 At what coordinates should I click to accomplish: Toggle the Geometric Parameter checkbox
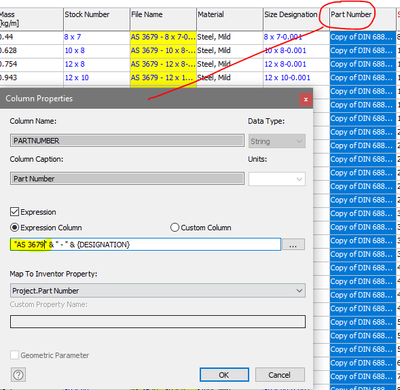[15, 355]
